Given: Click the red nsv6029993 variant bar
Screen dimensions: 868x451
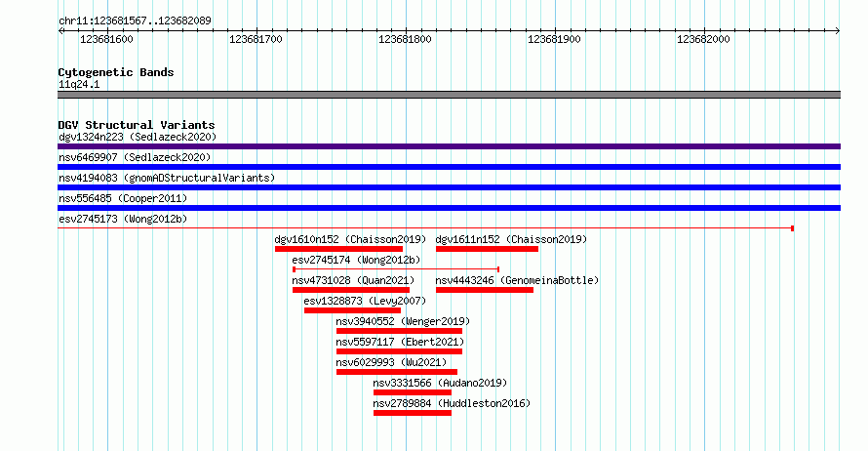Looking at the screenshot, I should point(397,372).
